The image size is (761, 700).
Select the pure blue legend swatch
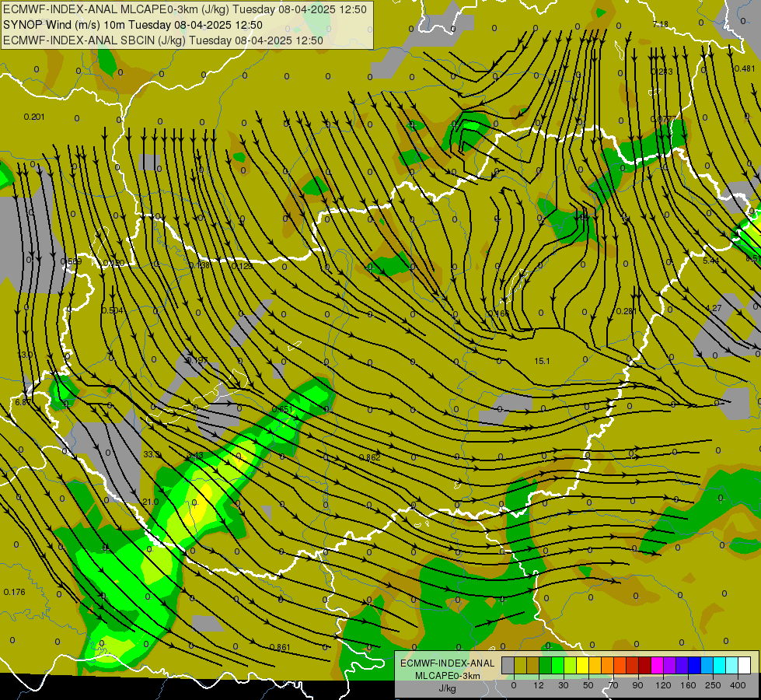pos(695,665)
